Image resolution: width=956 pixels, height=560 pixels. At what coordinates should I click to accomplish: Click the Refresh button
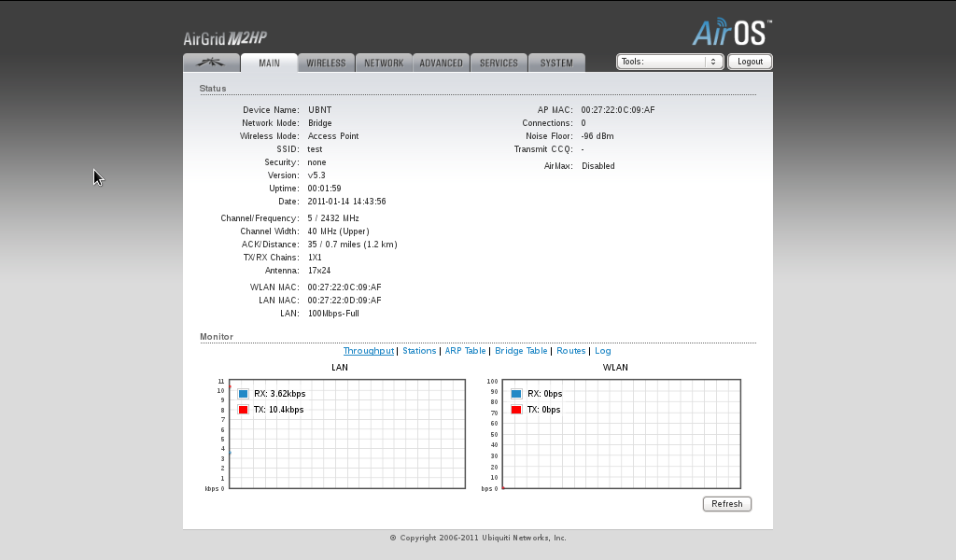[x=726, y=504]
